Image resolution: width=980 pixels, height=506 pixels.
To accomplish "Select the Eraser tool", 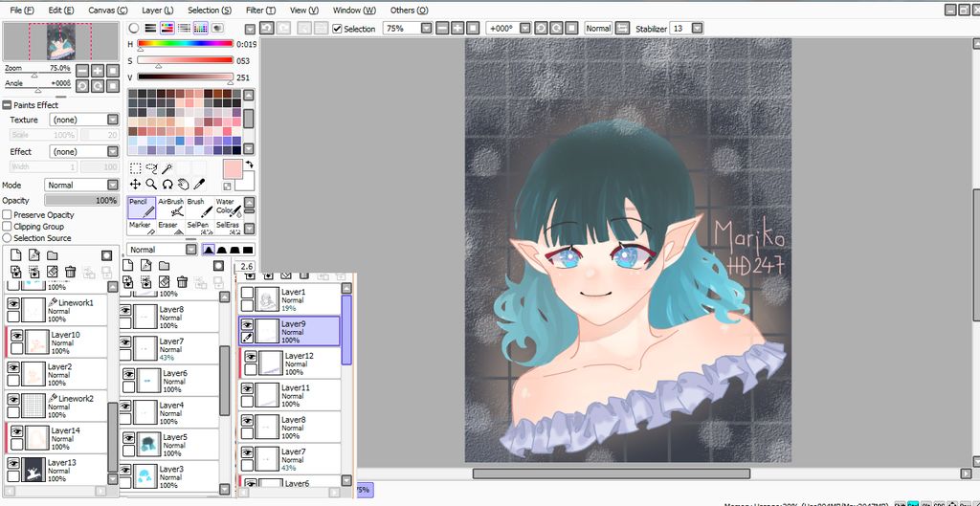I will pos(170,228).
